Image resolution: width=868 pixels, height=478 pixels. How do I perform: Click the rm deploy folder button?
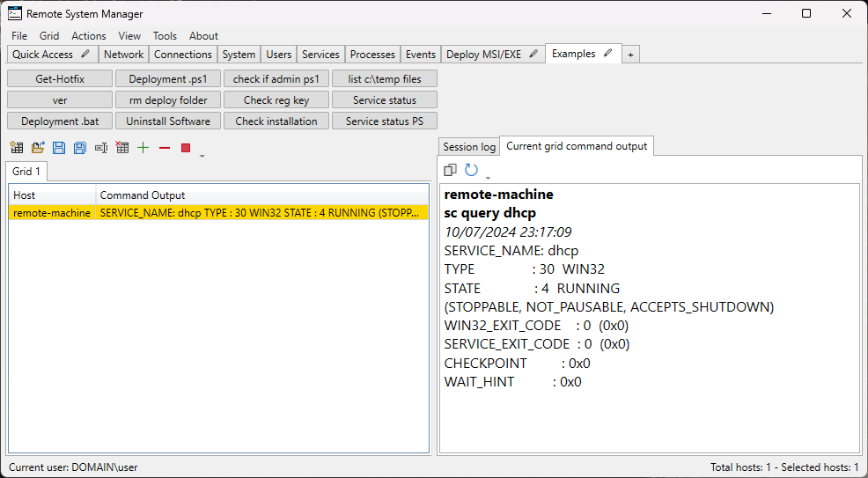point(168,100)
